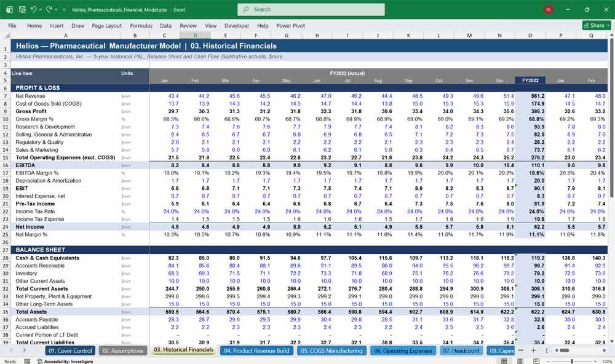Click the BALANCE SHEET section header
The image size is (615, 364).
coord(41,250)
